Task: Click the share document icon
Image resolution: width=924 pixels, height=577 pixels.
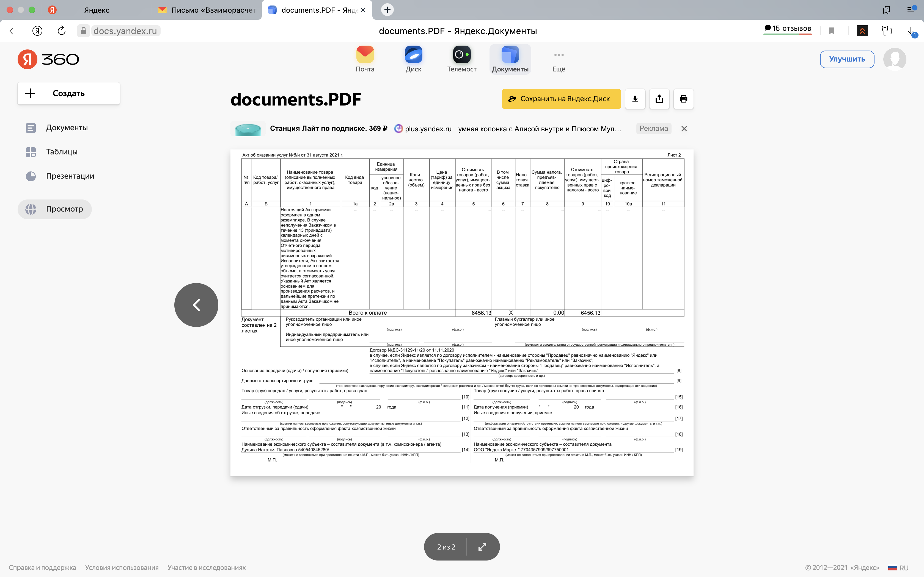Action: (x=659, y=99)
